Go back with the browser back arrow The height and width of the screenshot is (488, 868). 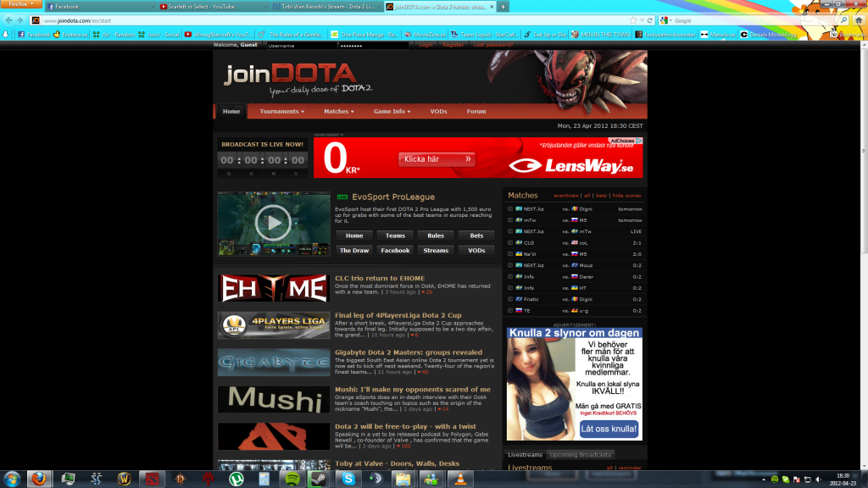point(8,20)
